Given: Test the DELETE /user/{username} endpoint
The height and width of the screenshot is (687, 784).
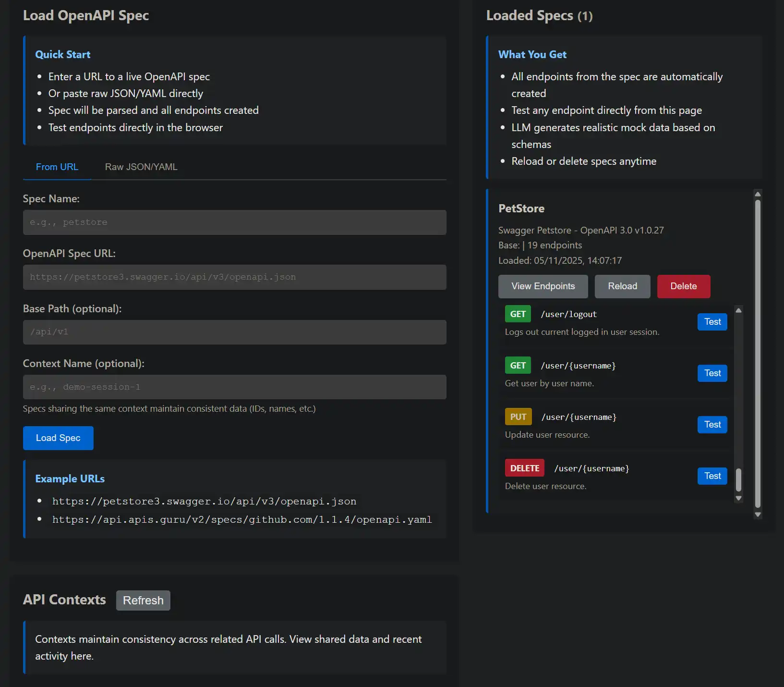Looking at the screenshot, I should [712, 476].
